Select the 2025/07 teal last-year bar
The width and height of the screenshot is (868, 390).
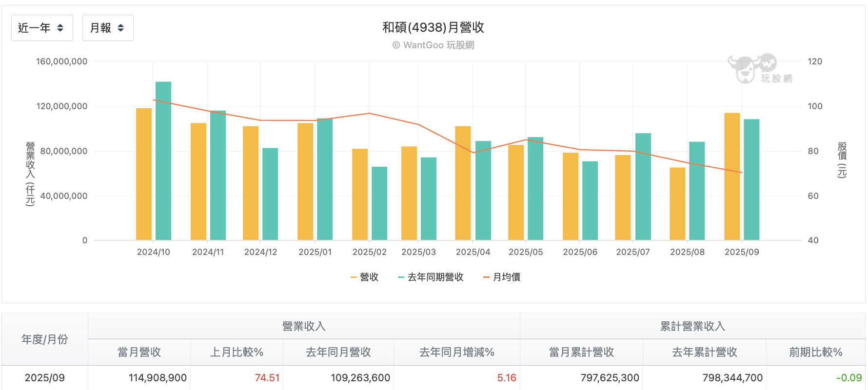click(643, 187)
